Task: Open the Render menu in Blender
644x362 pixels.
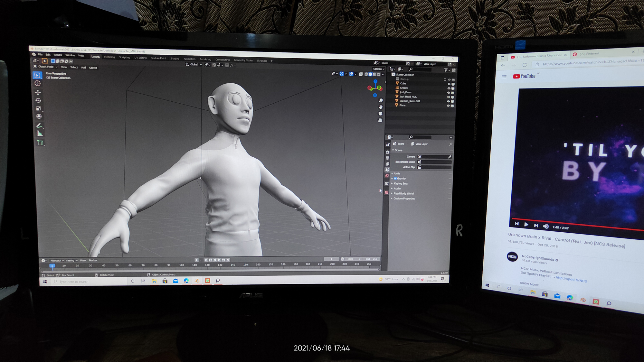Action: click(58, 55)
